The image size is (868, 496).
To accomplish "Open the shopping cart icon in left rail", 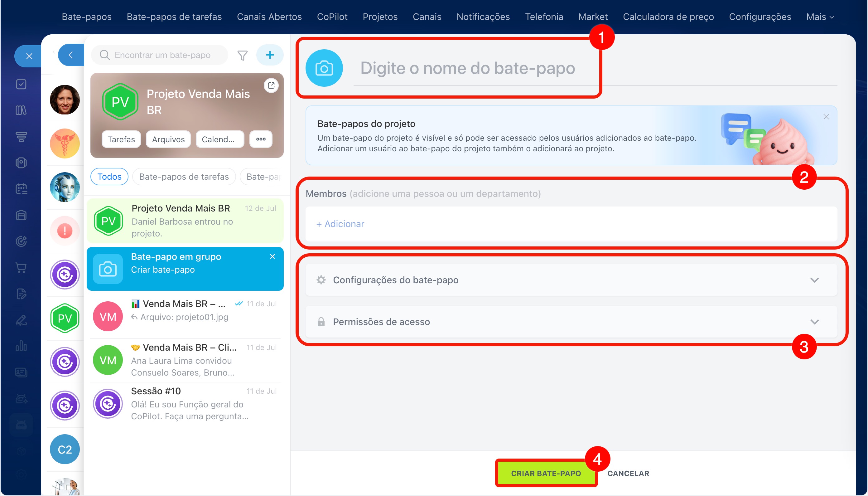I will pos(21,267).
